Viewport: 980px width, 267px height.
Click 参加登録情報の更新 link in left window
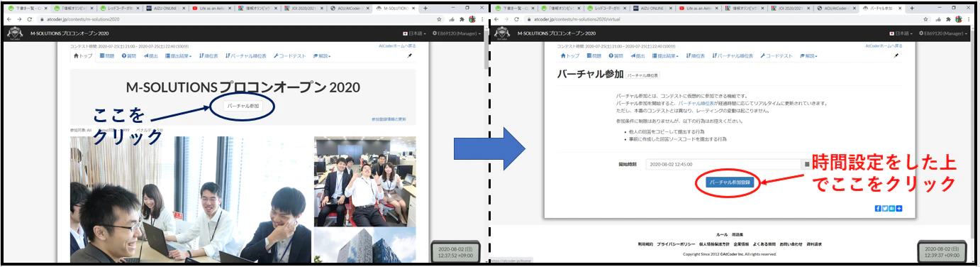389,119
